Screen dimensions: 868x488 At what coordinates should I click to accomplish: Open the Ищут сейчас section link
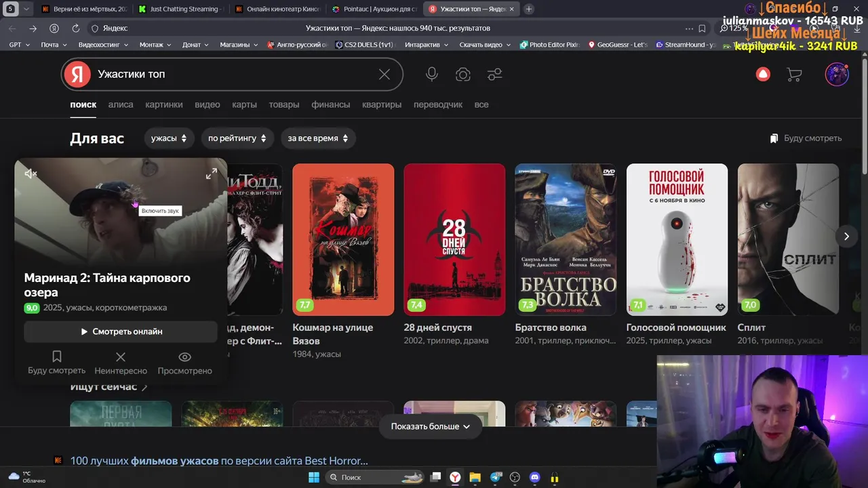[x=108, y=387]
